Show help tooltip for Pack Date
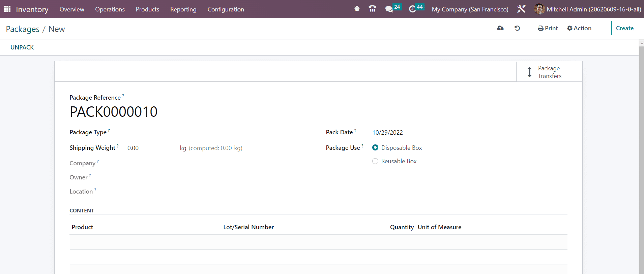Screen dimensions: 644x274 tap(355, 130)
